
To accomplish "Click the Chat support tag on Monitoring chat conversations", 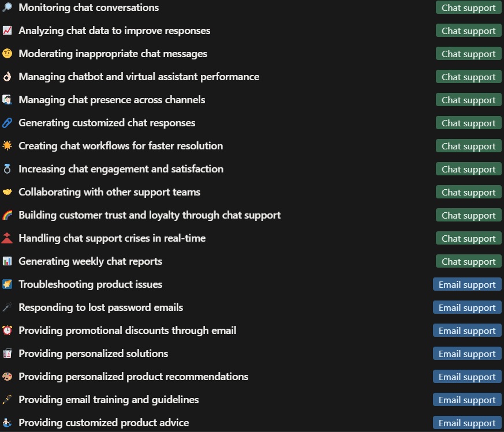I will coord(468,7).
